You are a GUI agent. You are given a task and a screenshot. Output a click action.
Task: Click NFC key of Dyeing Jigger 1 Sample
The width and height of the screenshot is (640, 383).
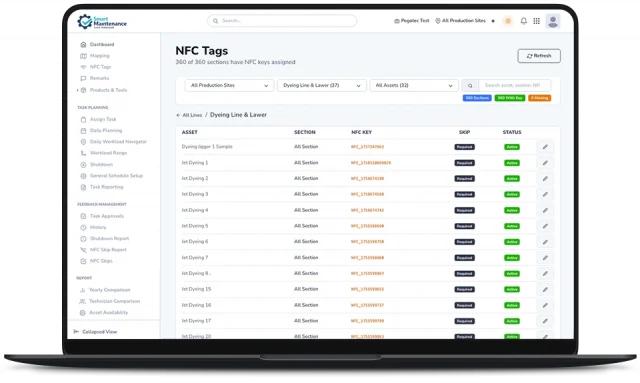click(x=367, y=147)
